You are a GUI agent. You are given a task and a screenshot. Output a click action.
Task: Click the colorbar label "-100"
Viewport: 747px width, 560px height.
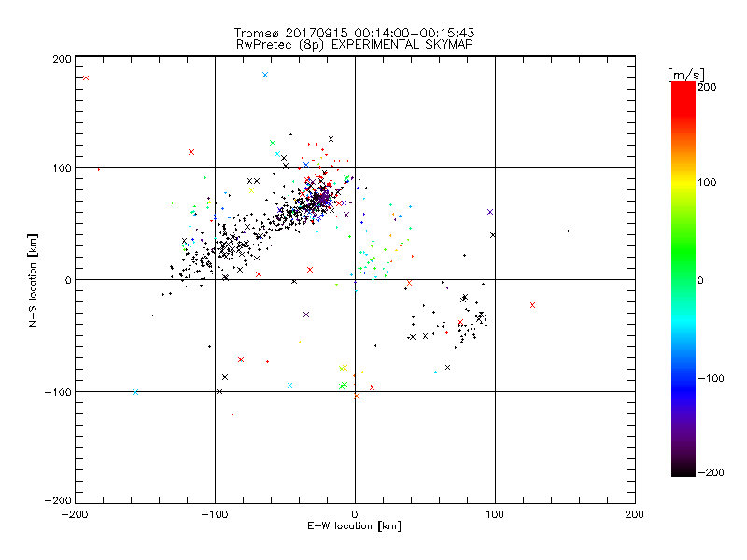click(711, 378)
